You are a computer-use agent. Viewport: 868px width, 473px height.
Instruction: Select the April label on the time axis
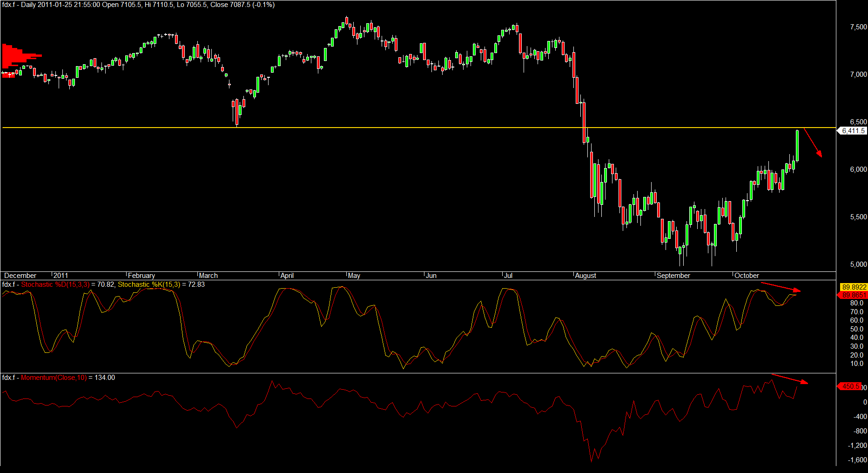287,276
